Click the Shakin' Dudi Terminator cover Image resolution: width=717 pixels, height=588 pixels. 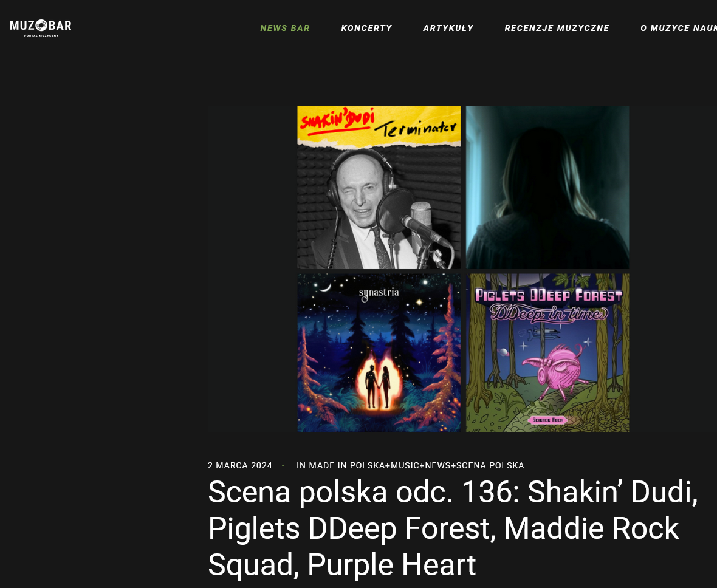coord(379,188)
